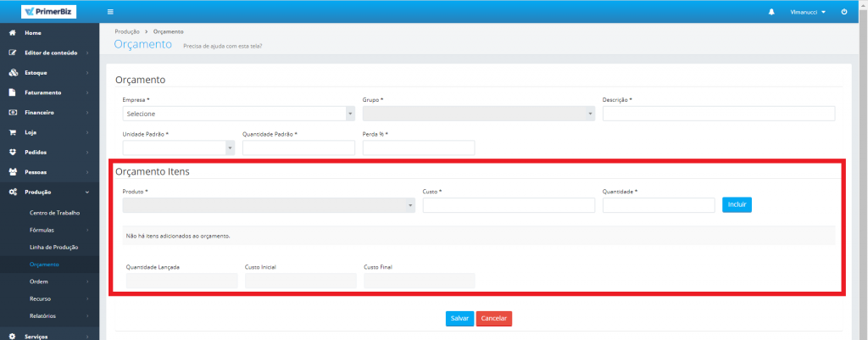Click the Custo input field
The width and height of the screenshot is (868, 340).
click(509, 205)
